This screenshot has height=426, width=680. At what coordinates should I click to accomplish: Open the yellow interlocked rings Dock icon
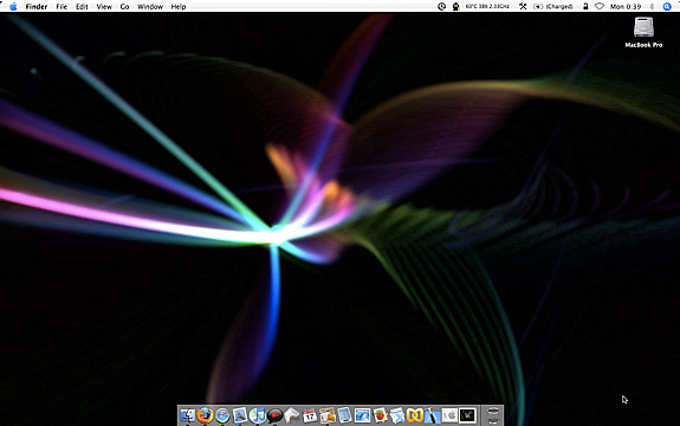click(x=415, y=416)
